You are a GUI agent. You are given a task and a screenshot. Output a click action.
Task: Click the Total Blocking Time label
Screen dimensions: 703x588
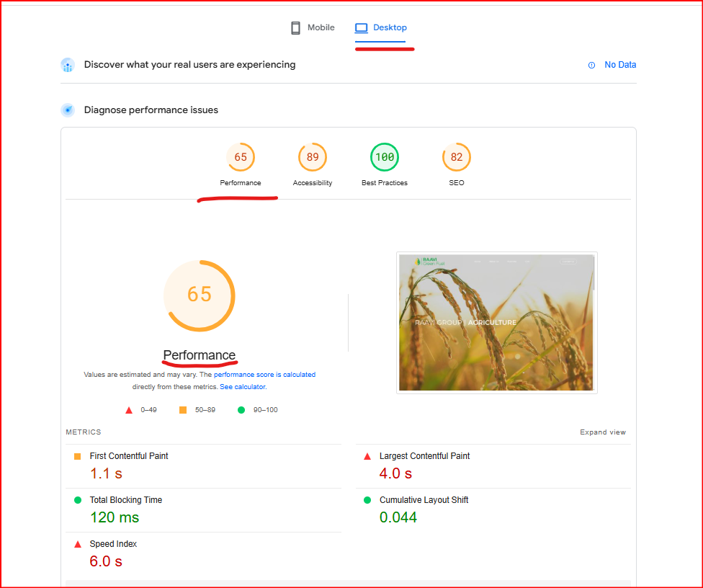pos(125,500)
